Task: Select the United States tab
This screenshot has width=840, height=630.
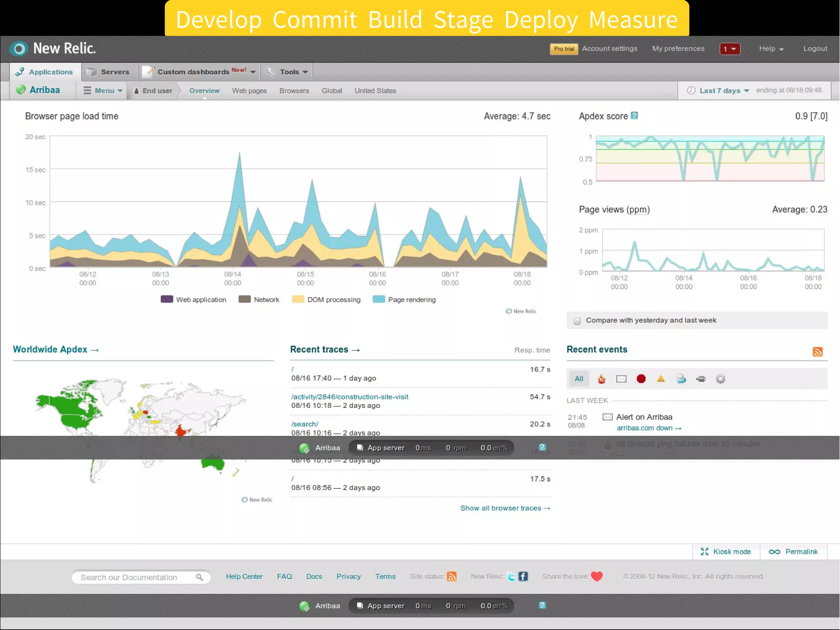Action: [x=375, y=91]
